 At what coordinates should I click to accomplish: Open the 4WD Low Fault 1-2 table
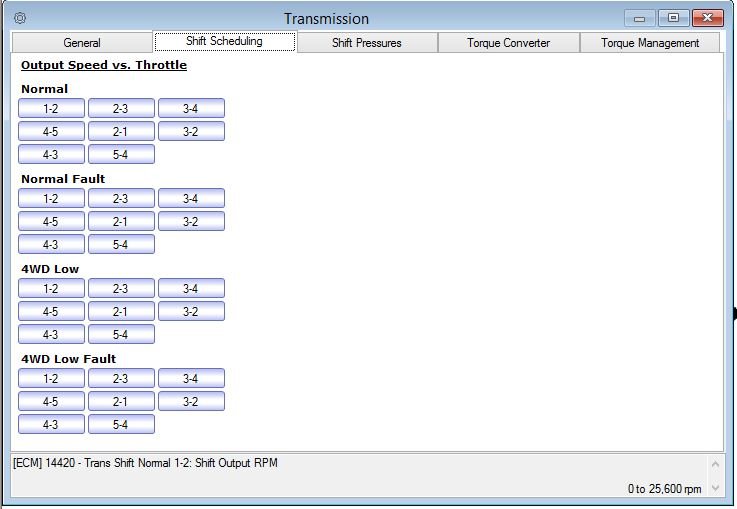[51, 378]
